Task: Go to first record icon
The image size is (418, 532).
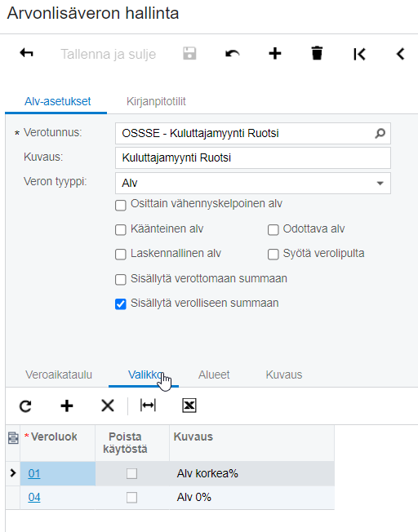Action: (x=359, y=54)
